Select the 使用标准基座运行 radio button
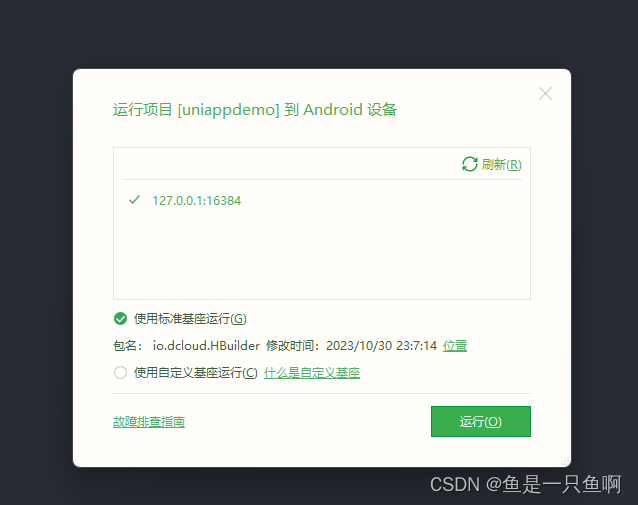This screenshot has width=638, height=505. tap(120, 319)
